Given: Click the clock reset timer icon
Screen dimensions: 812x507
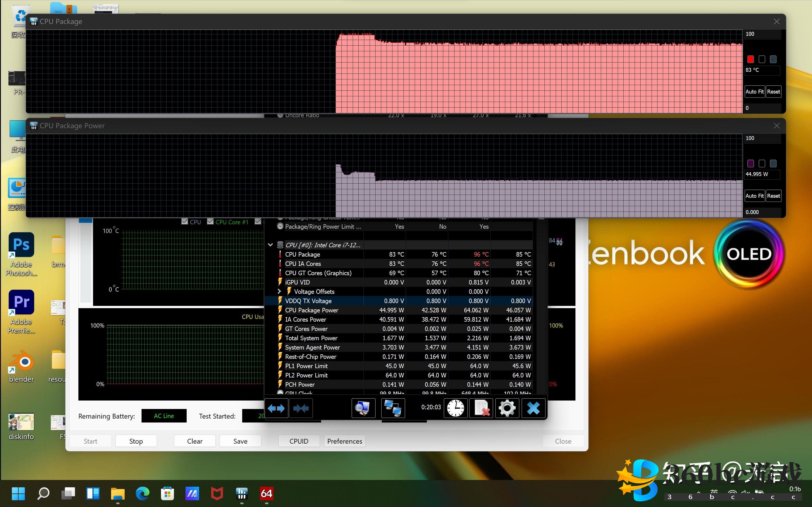Looking at the screenshot, I should [x=455, y=408].
